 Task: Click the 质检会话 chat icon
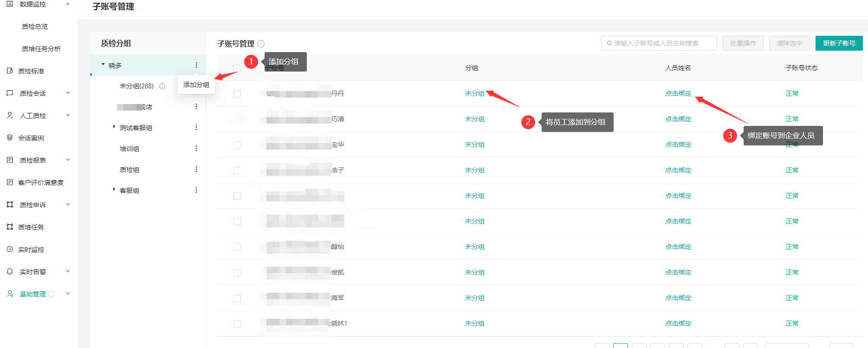(10, 93)
